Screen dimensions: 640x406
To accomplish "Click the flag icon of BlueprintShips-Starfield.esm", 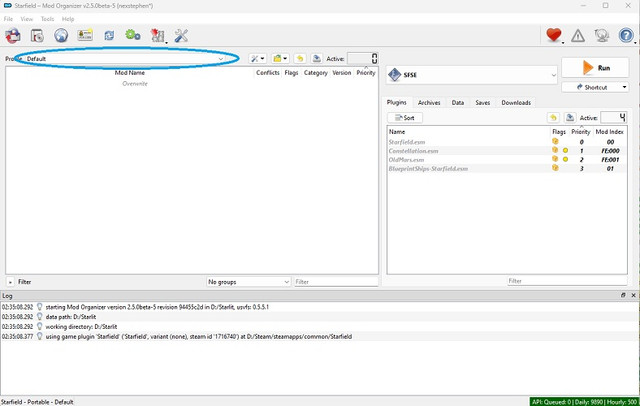I will (555, 168).
